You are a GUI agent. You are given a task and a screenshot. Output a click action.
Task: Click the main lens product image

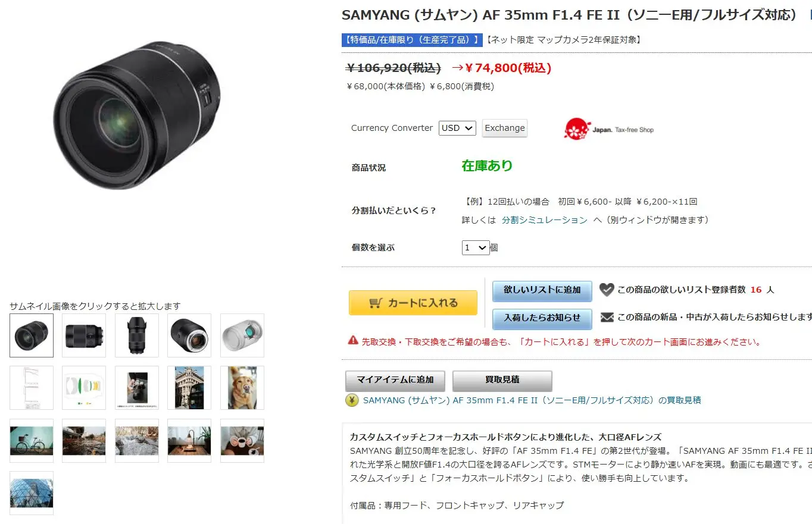pyautogui.click(x=136, y=116)
